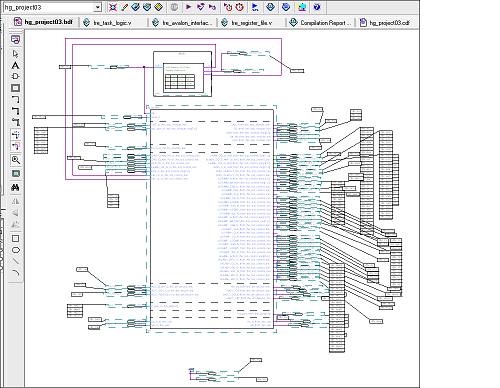Click the red stopwatch timing icon
Image resolution: width=500 pixels, height=388 pixels.
point(240,7)
